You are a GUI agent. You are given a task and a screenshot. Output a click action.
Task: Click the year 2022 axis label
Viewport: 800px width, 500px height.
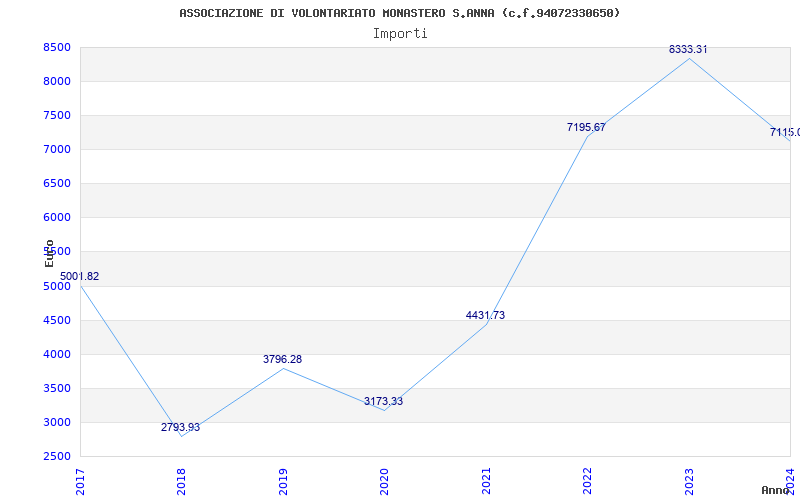(587, 482)
